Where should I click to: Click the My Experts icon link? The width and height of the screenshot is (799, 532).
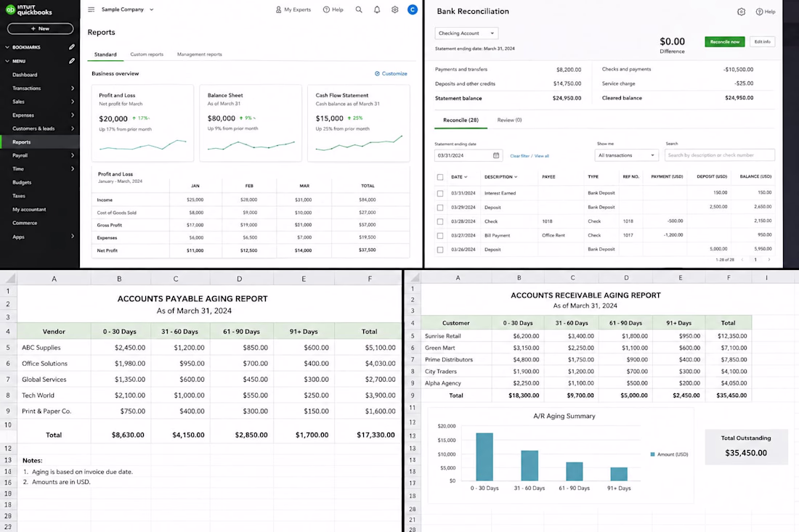click(x=293, y=9)
